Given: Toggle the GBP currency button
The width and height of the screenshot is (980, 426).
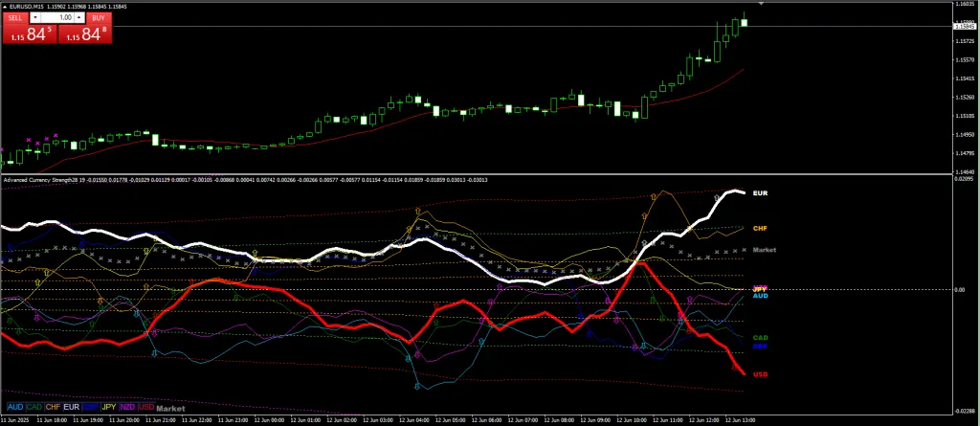Looking at the screenshot, I should (91, 407).
